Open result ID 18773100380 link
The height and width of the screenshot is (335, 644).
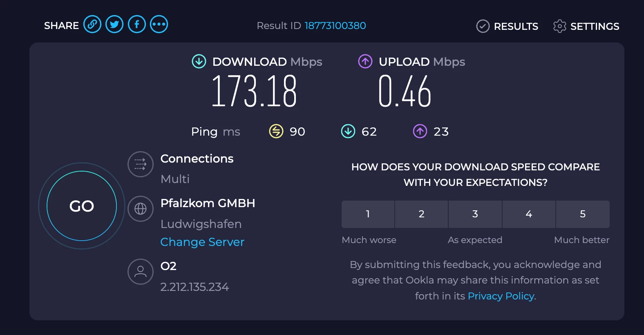tap(335, 26)
